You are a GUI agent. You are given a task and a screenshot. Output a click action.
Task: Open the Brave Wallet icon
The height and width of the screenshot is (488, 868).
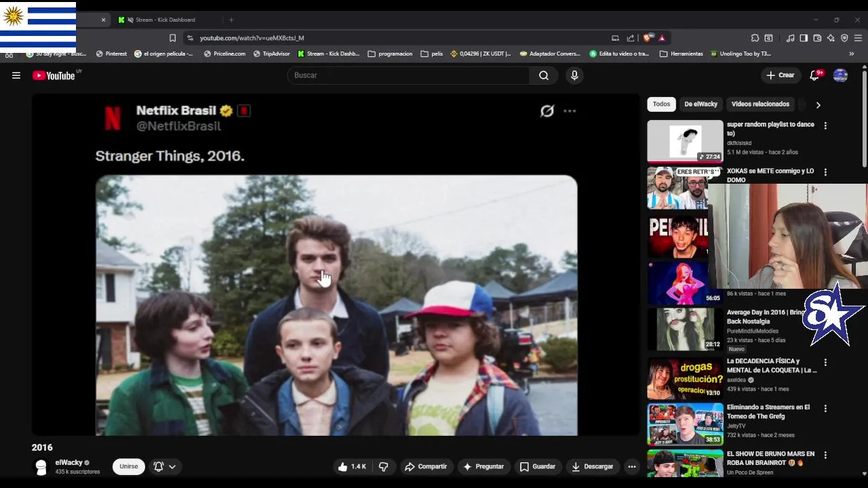tap(817, 38)
